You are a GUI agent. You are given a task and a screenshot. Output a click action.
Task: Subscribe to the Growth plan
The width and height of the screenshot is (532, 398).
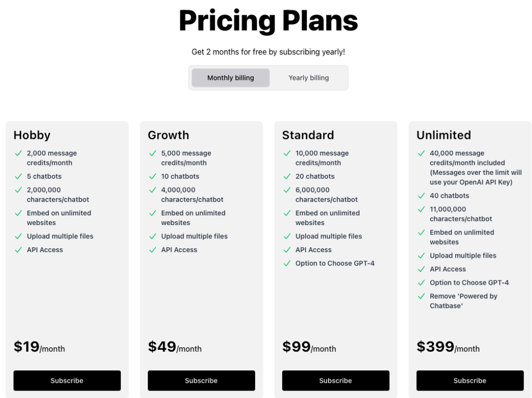click(x=201, y=381)
